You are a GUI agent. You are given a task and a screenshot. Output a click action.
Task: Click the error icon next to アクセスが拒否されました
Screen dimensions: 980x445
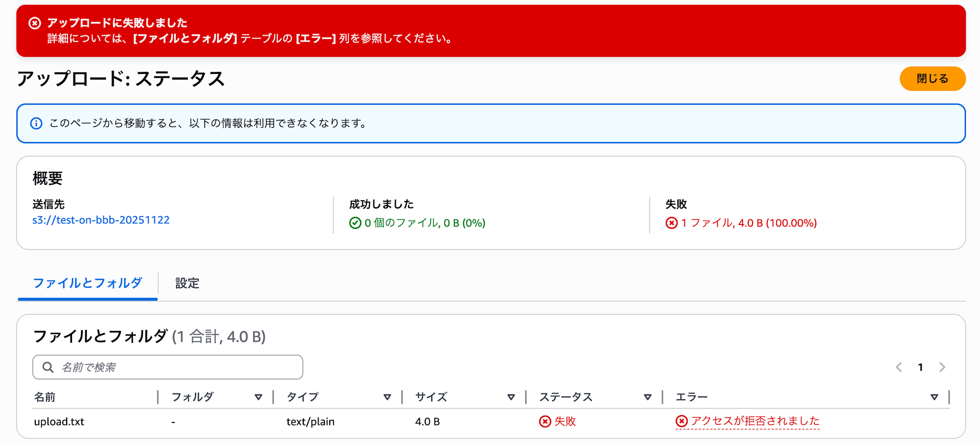(x=682, y=421)
